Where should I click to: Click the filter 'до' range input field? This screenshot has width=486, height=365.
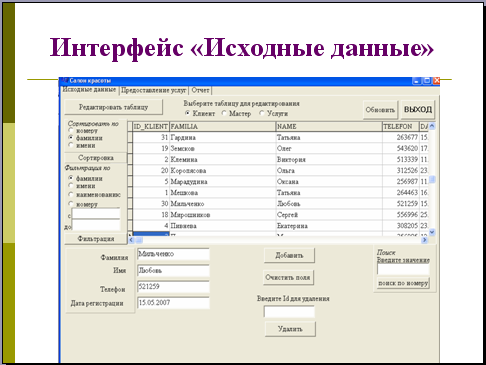pos(96,225)
